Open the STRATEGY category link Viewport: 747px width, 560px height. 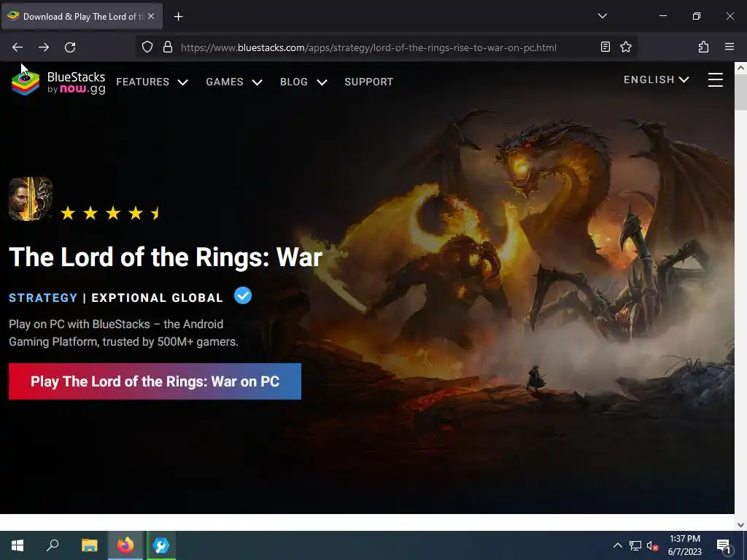click(x=43, y=297)
